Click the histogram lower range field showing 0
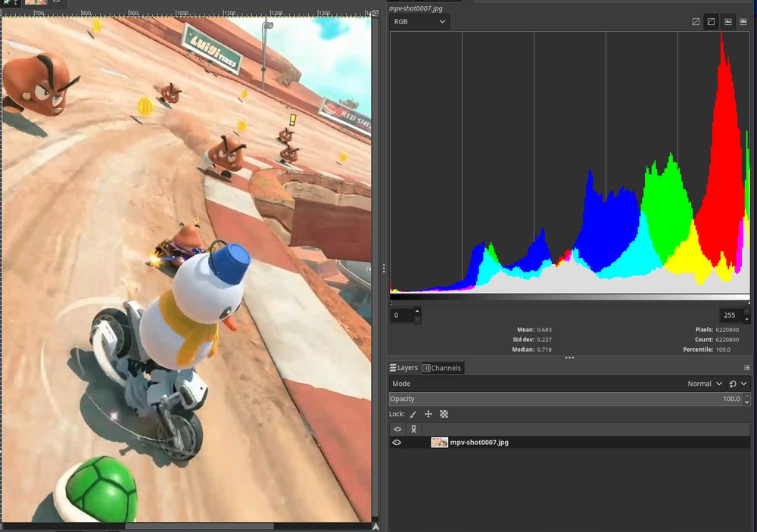This screenshot has height=532, width=757. (402, 316)
